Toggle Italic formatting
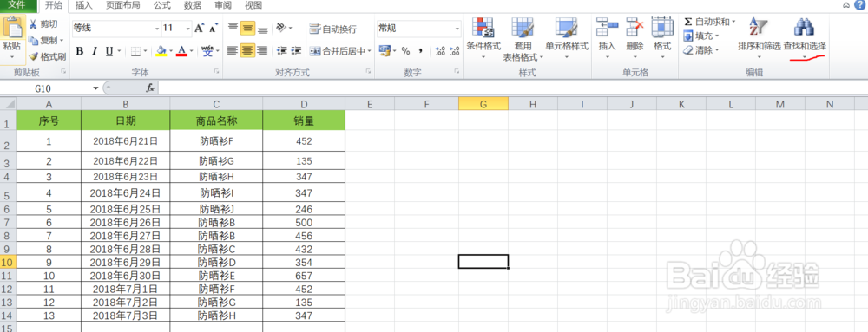Viewport: 868px width, 332px height. [x=94, y=51]
